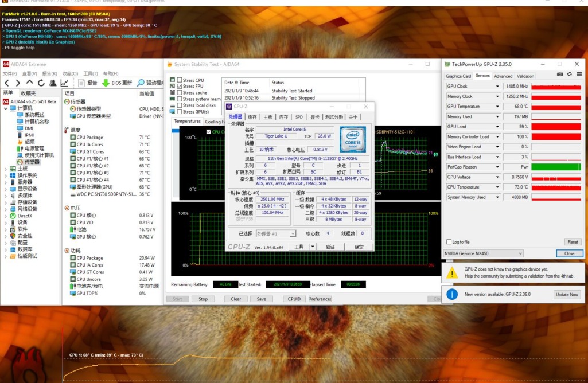Screen dimensions: 588x383
Task: Open GPU-Z Advanced tab
Action: click(x=503, y=76)
